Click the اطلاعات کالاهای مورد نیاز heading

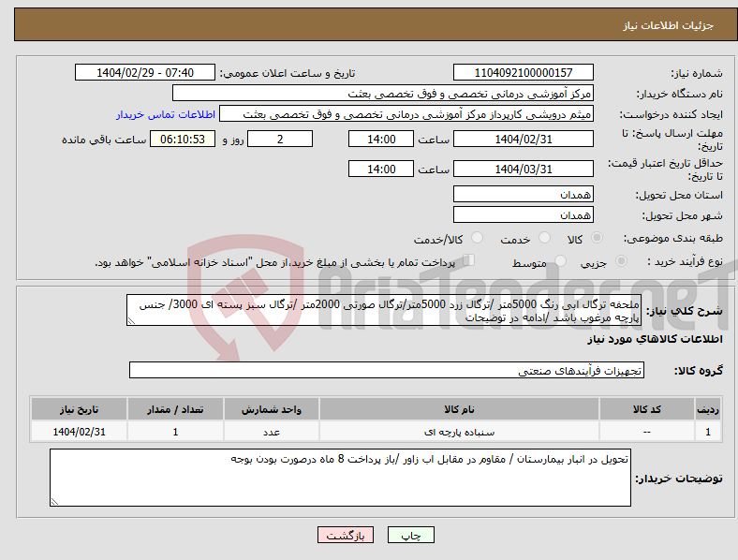pos(655,339)
